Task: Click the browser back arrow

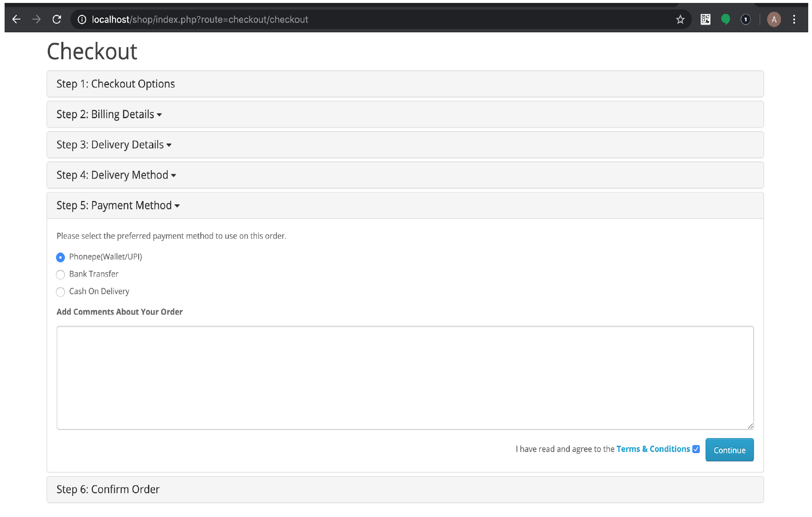Action: click(x=16, y=19)
